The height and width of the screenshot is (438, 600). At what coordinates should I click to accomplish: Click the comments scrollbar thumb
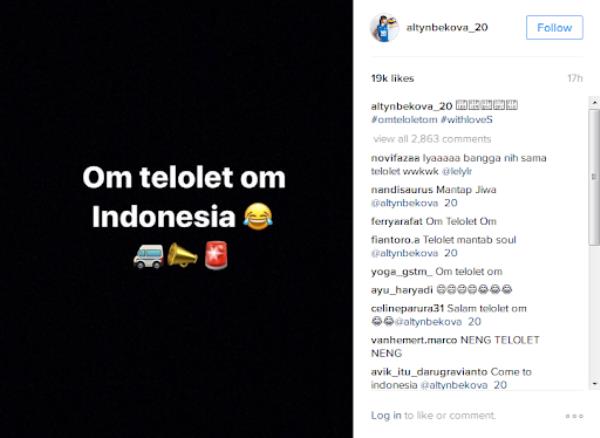[x=594, y=177]
